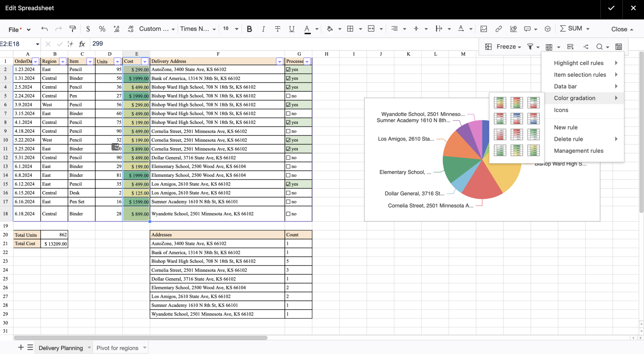Choose Data bar from the conditional formatting menu

(x=565, y=86)
